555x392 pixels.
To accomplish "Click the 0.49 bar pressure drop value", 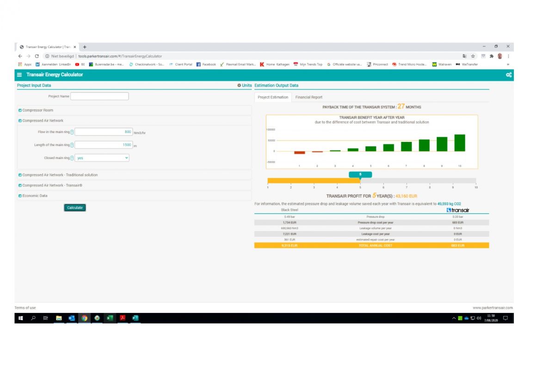I will click(290, 216).
